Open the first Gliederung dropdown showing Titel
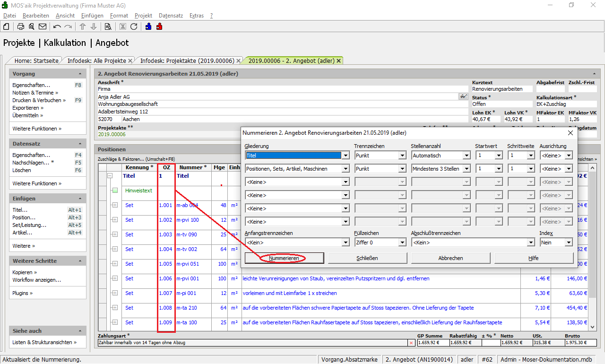The image size is (605, 364). pyautogui.click(x=346, y=156)
